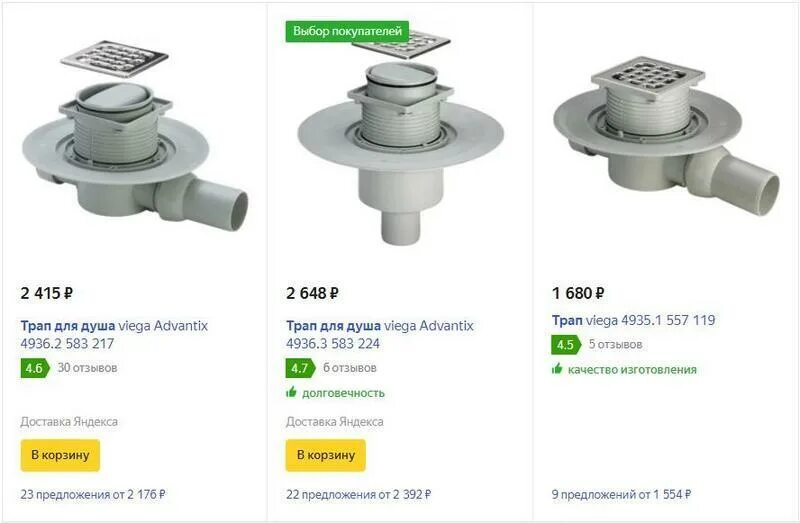800x523 pixels.
Task: Open Трап для душа viega Advantix 4936.3 link
Action: pos(380,334)
